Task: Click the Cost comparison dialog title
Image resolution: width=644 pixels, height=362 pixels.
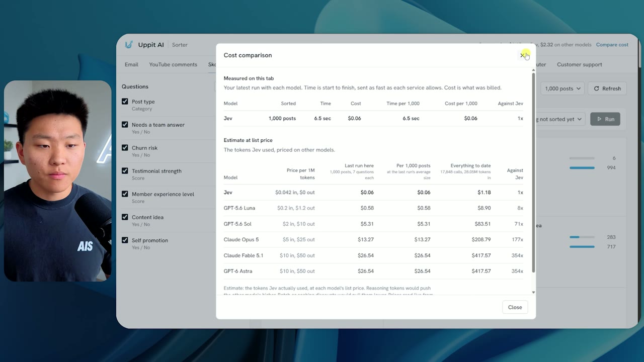Action: click(x=248, y=55)
